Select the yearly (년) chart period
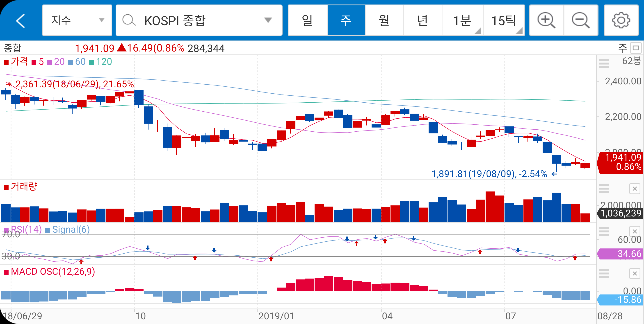Screen dimensions: 644x324 tap(422, 20)
